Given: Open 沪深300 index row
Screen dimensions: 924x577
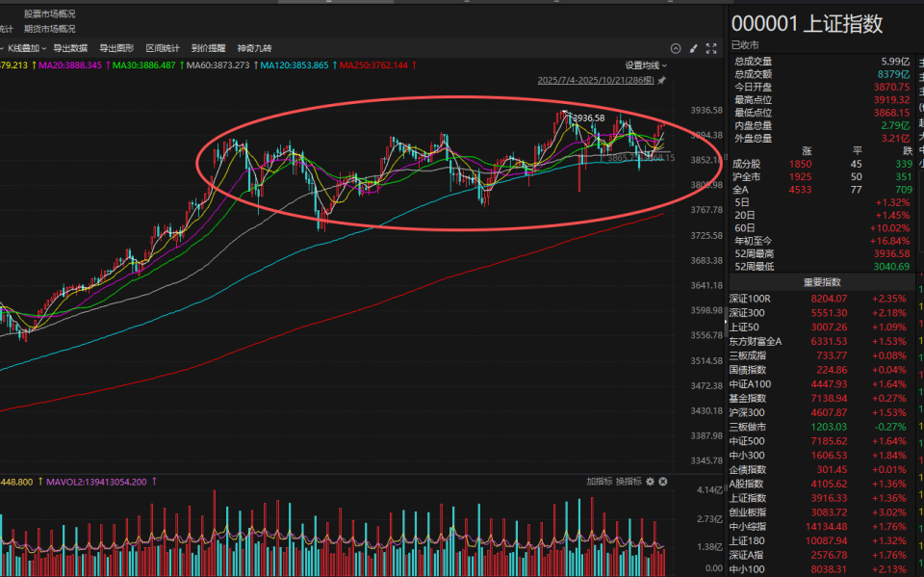Looking at the screenshot, I should click(821, 413).
